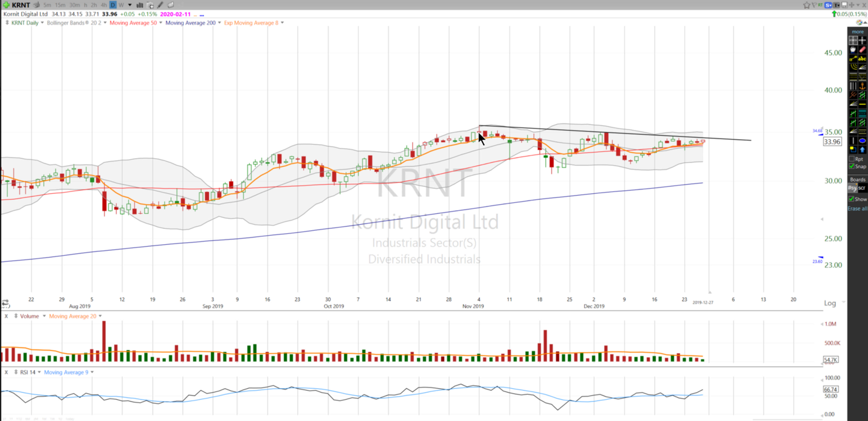Image resolution: width=868 pixels, height=421 pixels.
Task: Click Erase all drawings
Action: coord(858,208)
